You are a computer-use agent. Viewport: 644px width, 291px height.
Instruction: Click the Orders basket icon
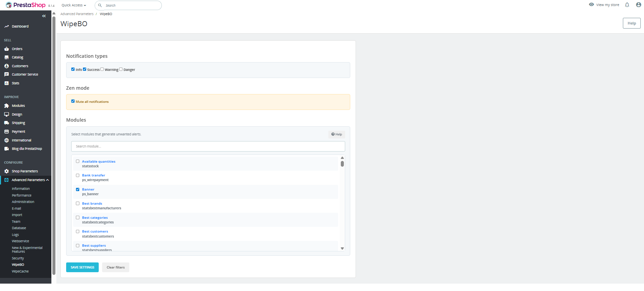click(x=6, y=49)
